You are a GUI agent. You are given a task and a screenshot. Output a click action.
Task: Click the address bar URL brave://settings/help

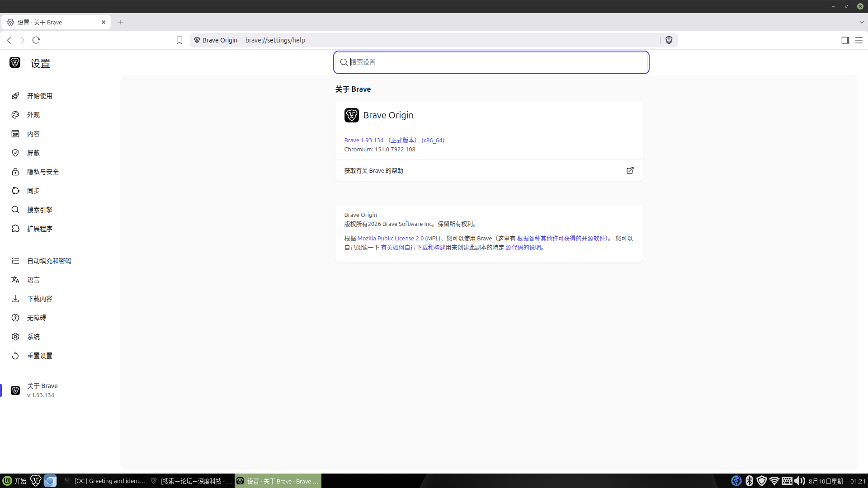coord(275,40)
